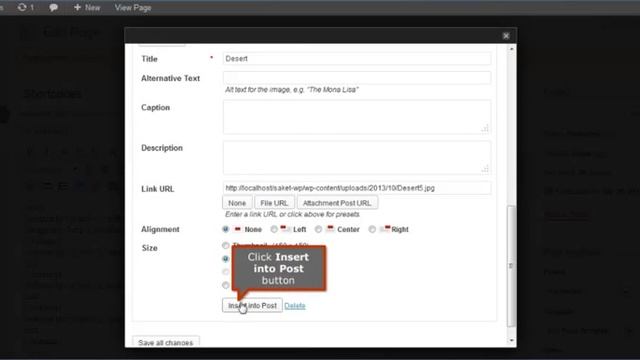
Task: Click the Description field resize handle
Action: (x=485, y=169)
